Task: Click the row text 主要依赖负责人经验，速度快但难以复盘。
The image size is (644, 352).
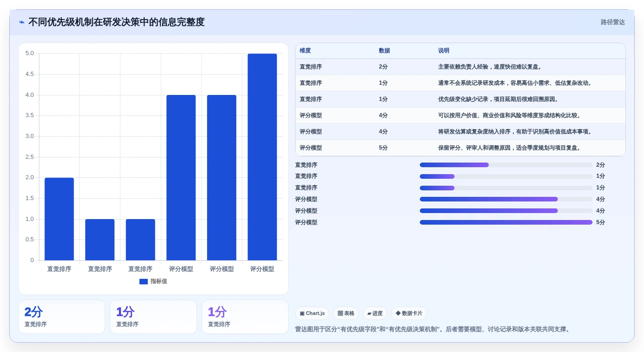Action: point(490,67)
